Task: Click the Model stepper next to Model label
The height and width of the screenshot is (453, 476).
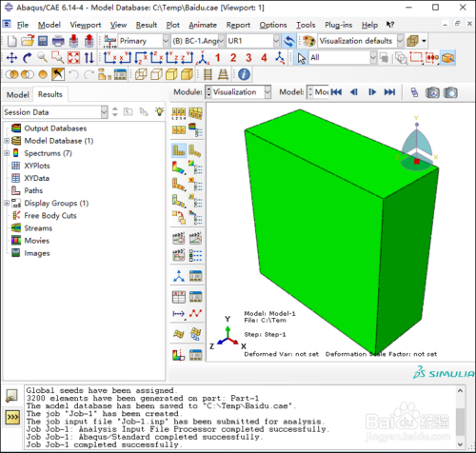Action: tap(310, 92)
